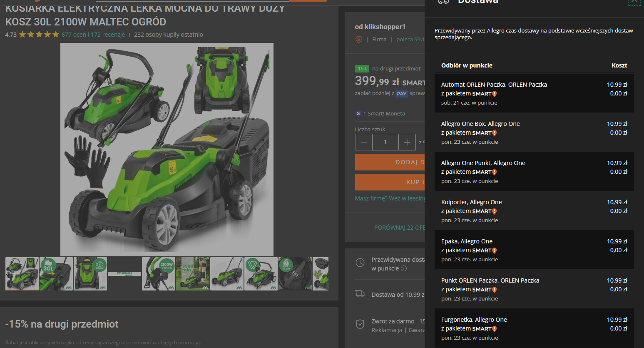
Task: Click the -15% green discount badge
Action: (x=362, y=69)
